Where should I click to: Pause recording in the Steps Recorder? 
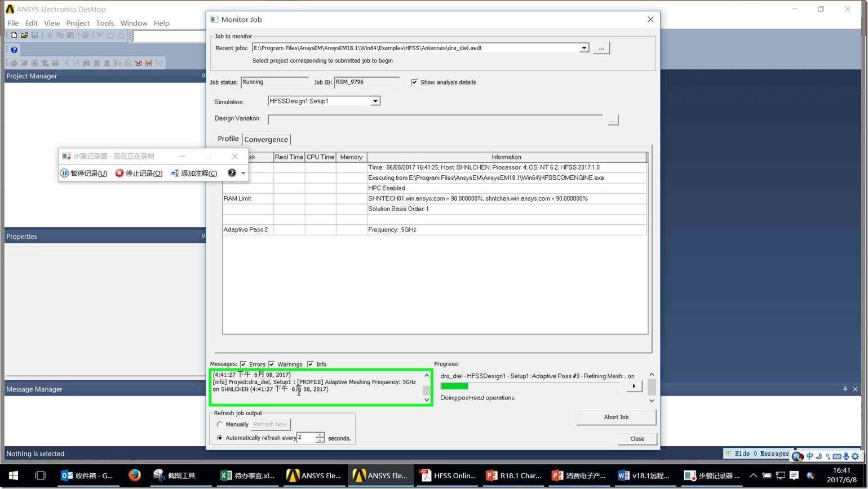pyautogui.click(x=84, y=173)
